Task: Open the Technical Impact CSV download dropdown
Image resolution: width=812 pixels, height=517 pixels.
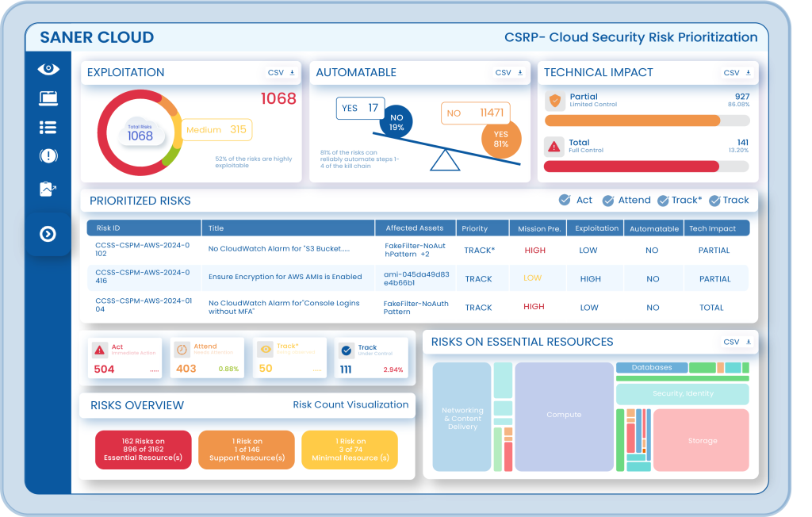Action: coord(737,73)
